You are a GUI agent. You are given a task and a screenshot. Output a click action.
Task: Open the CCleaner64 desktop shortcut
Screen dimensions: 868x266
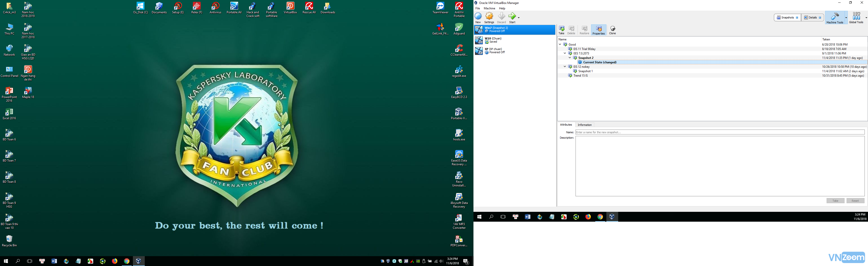click(459, 50)
